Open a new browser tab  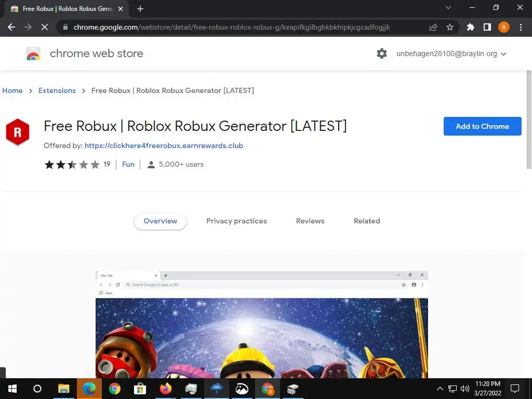coord(140,9)
